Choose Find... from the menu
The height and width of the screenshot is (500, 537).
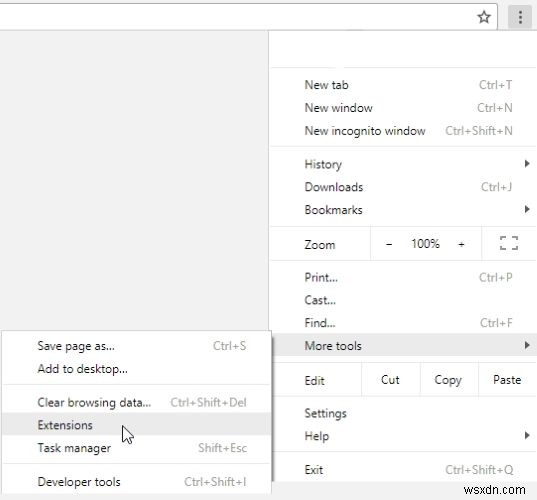coord(404,323)
